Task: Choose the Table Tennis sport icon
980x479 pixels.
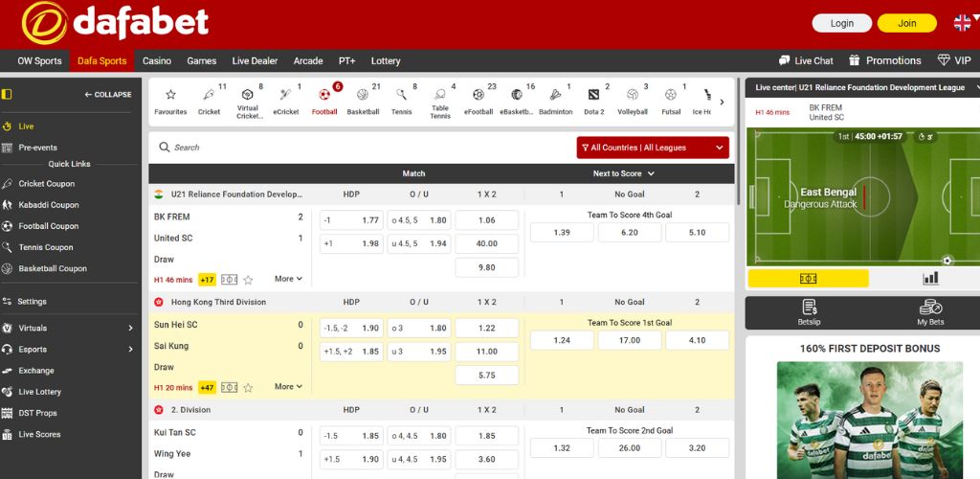Action: (x=440, y=102)
